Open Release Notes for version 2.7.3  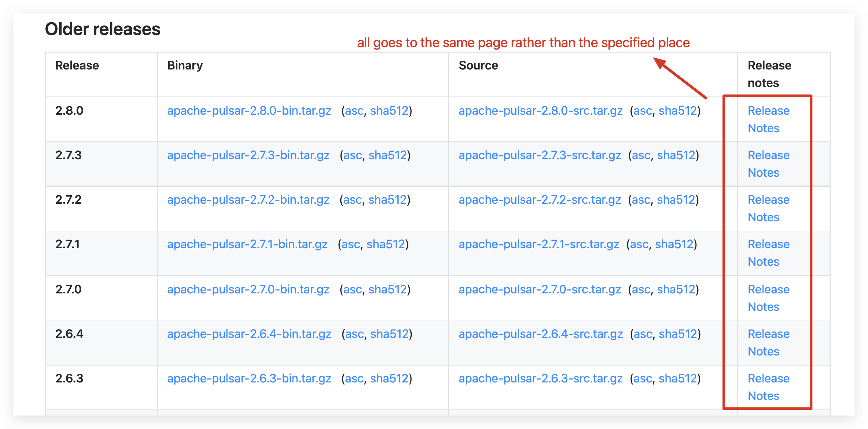click(768, 164)
